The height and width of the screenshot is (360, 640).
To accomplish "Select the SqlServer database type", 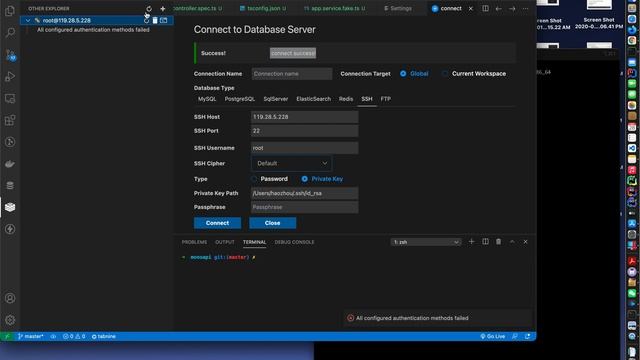I will pos(276,99).
